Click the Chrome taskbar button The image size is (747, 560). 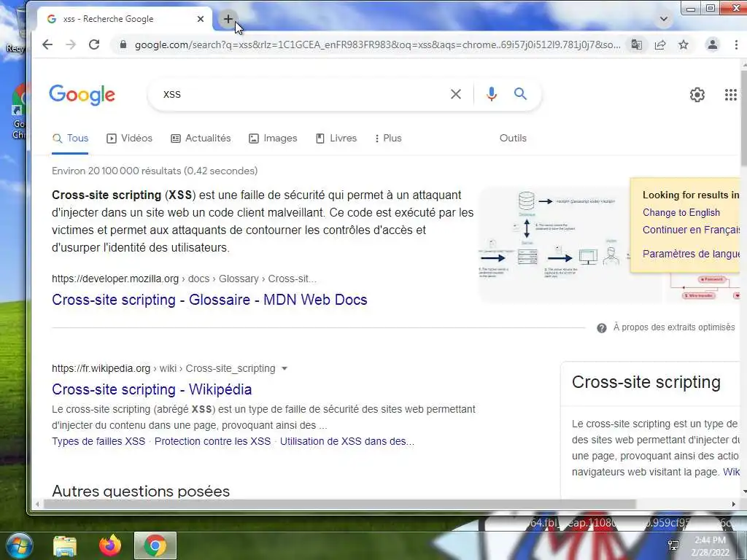155,545
